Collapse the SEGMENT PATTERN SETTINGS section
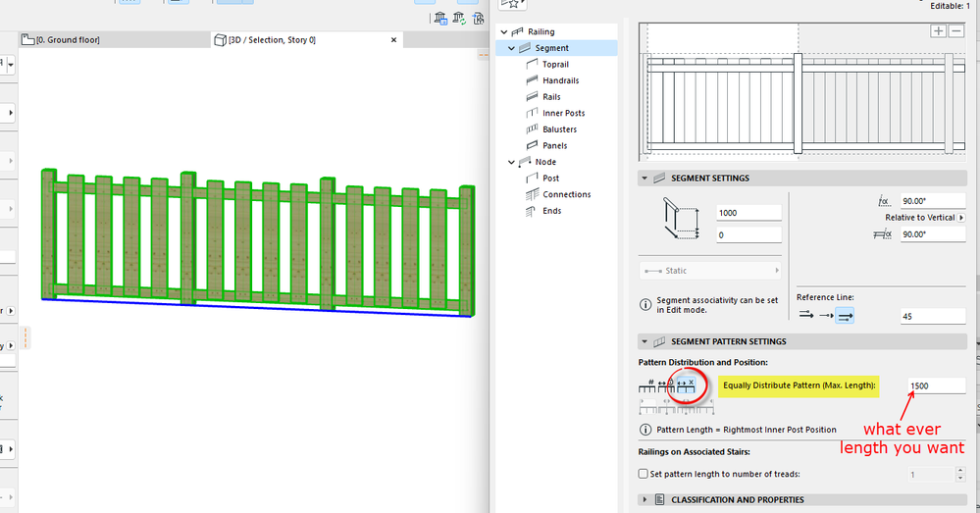Screen dimensions: 980x513 tap(645, 341)
